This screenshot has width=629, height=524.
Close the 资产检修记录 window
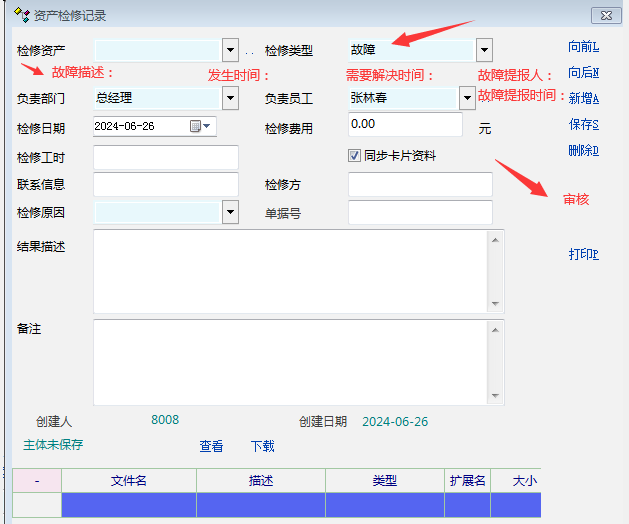tap(604, 15)
